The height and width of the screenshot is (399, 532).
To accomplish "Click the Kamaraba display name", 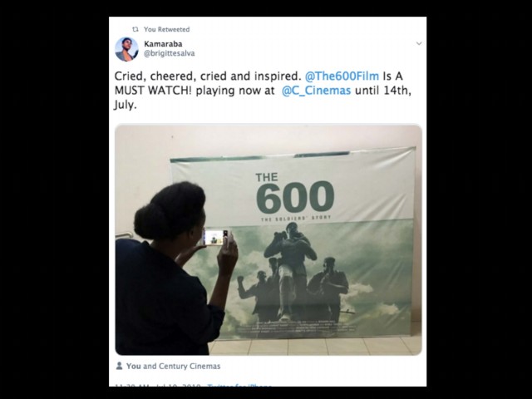I will (163, 44).
